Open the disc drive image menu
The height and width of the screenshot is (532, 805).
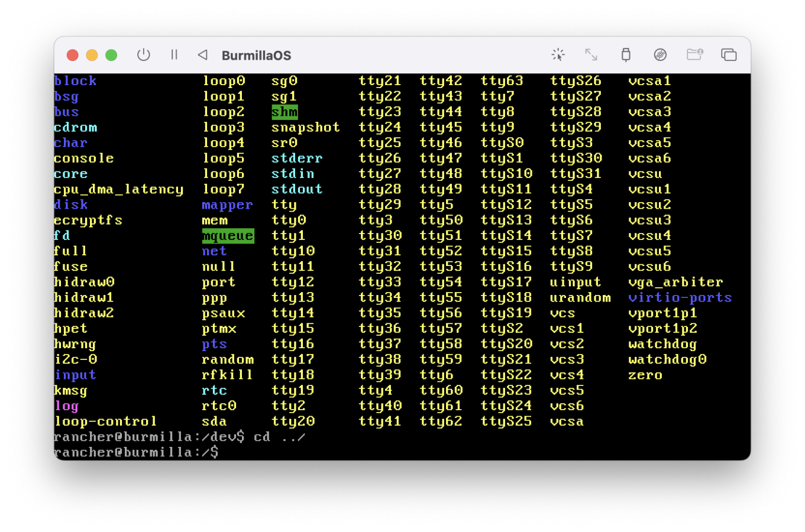(660, 55)
